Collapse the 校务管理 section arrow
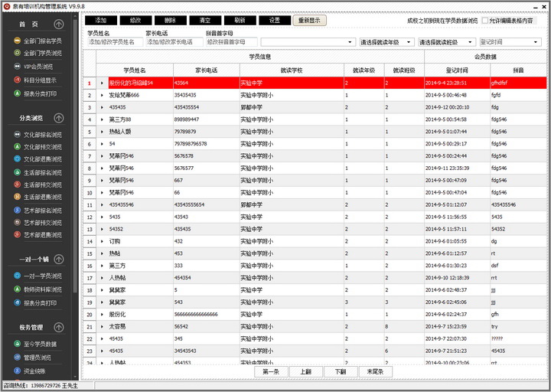The image size is (551, 392). click(x=59, y=328)
